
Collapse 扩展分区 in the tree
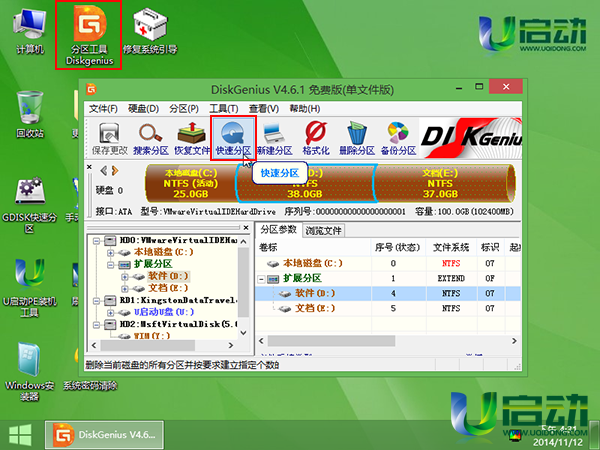111,264
